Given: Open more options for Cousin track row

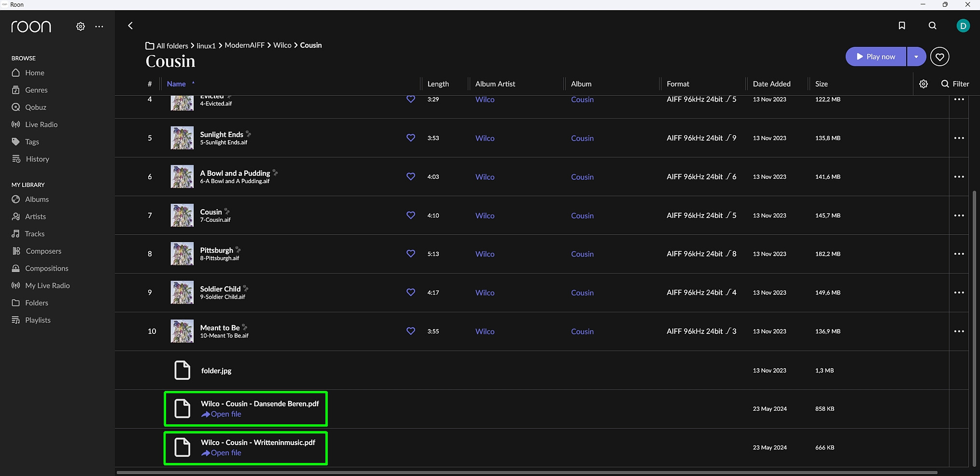Looking at the screenshot, I should point(959,215).
